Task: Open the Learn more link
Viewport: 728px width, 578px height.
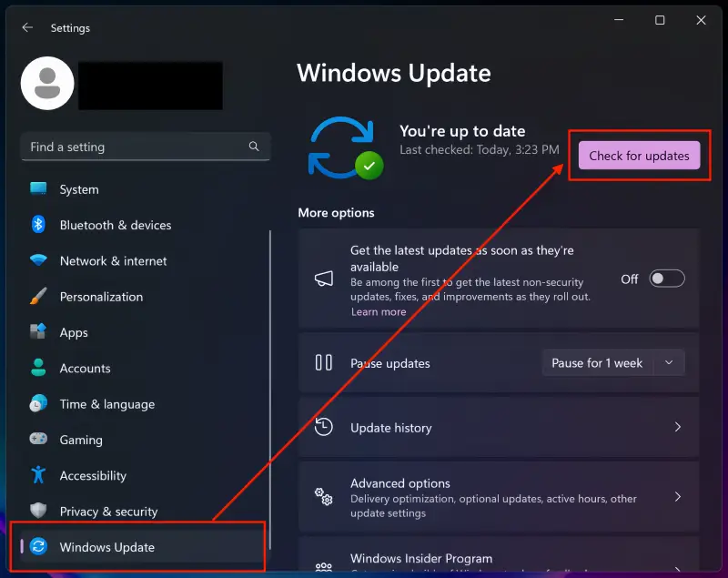Action: [x=379, y=311]
